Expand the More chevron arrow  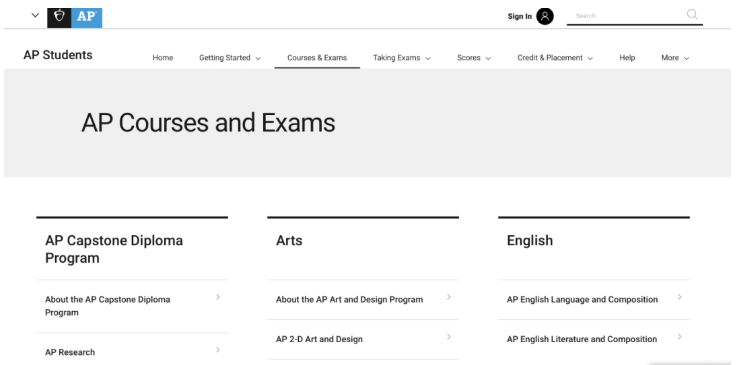point(686,59)
